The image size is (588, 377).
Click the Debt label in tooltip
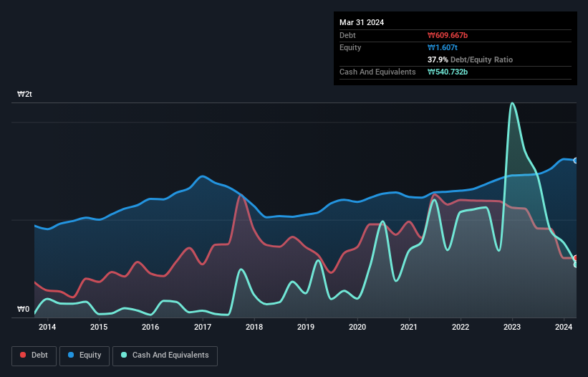347,35
